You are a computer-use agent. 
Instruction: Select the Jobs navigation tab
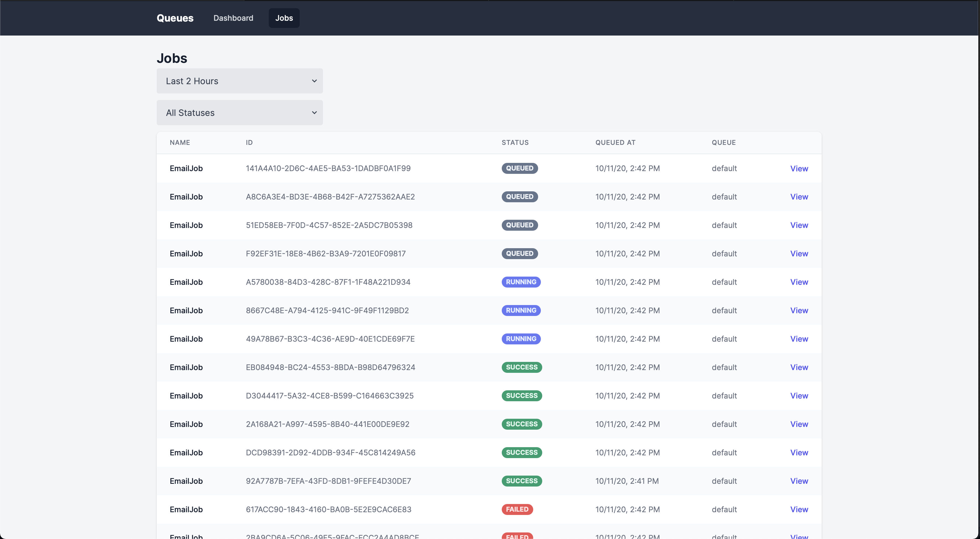(284, 18)
